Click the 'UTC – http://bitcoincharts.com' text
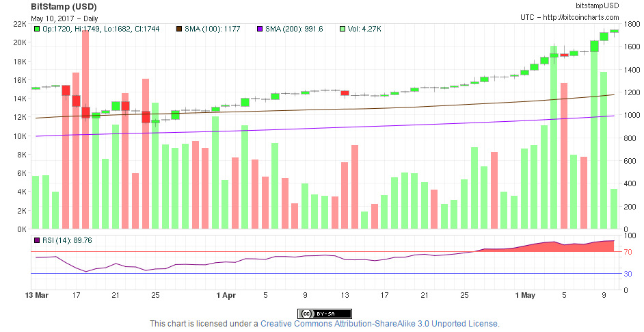This screenshot has height=332, width=644. coord(569,17)
